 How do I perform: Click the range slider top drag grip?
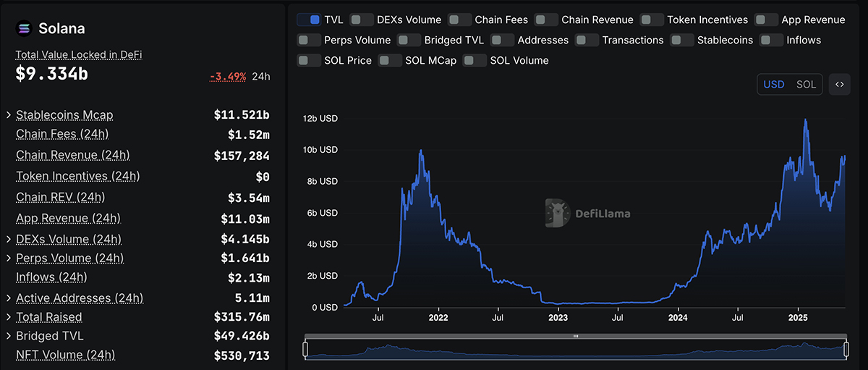[x=576, y=336]
